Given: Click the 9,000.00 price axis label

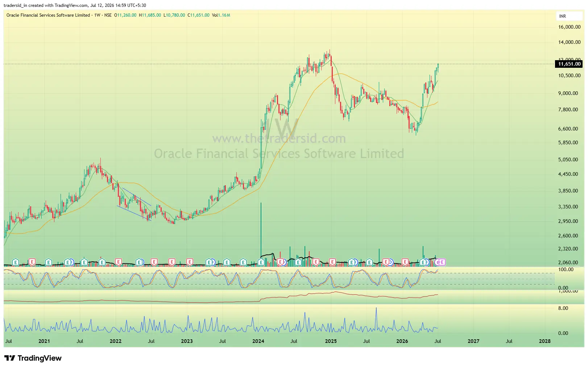Looking at the screenshot, I should coord(568,93).
